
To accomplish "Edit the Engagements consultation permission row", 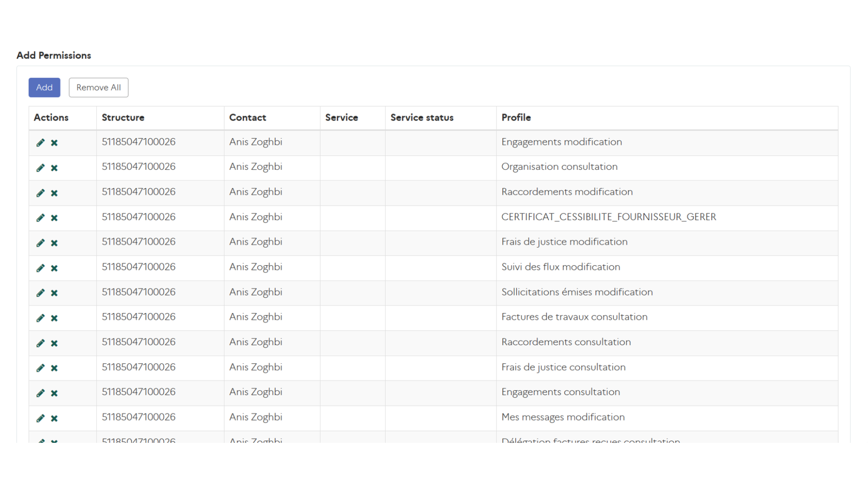I will point(40,393).
